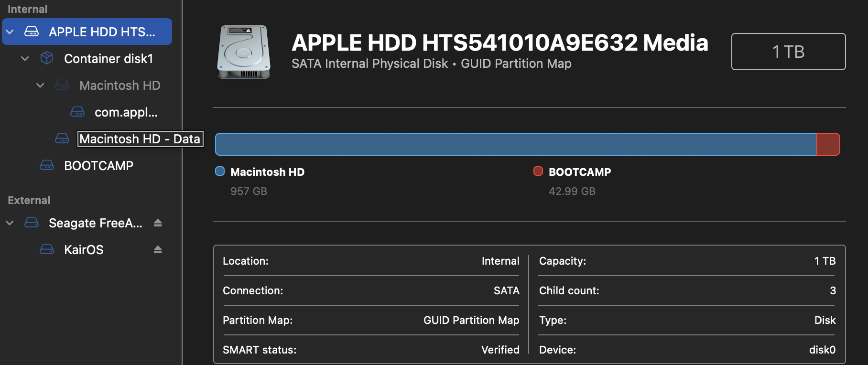The width and height of the screenshot is (868, 365).
Task: Click the blue Macintosh HD legend swatch
Action: coord(220,172)
